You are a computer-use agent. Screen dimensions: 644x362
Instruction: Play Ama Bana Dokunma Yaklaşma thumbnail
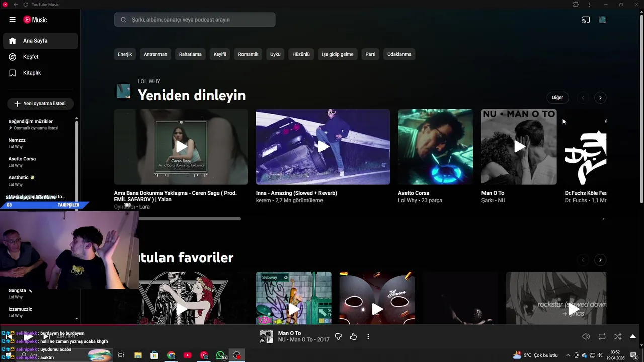tap(181, 146)
